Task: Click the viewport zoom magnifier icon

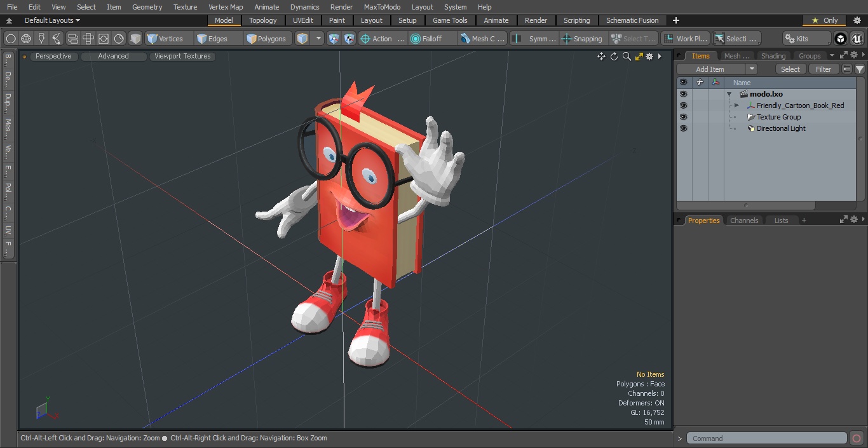Action: point(627,57)
